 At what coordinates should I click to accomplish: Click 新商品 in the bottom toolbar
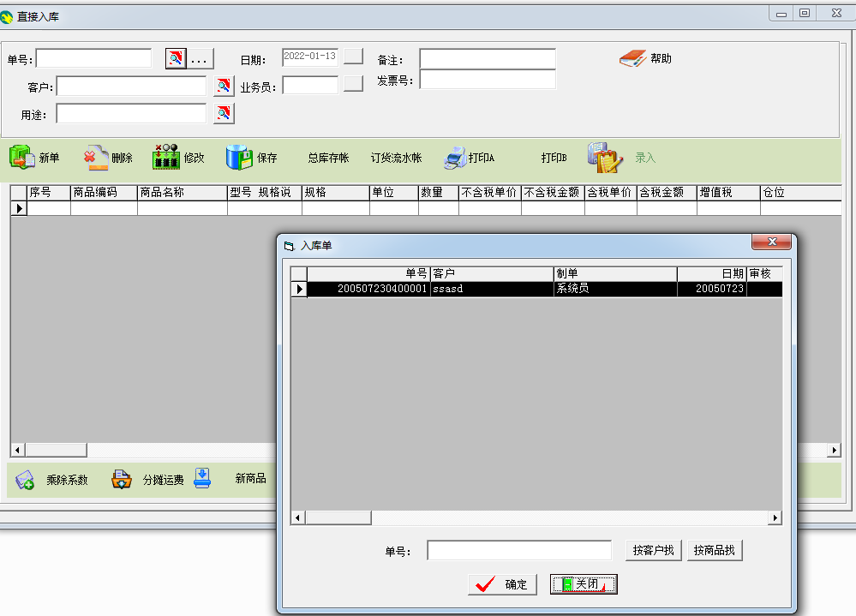click(250, 479)
